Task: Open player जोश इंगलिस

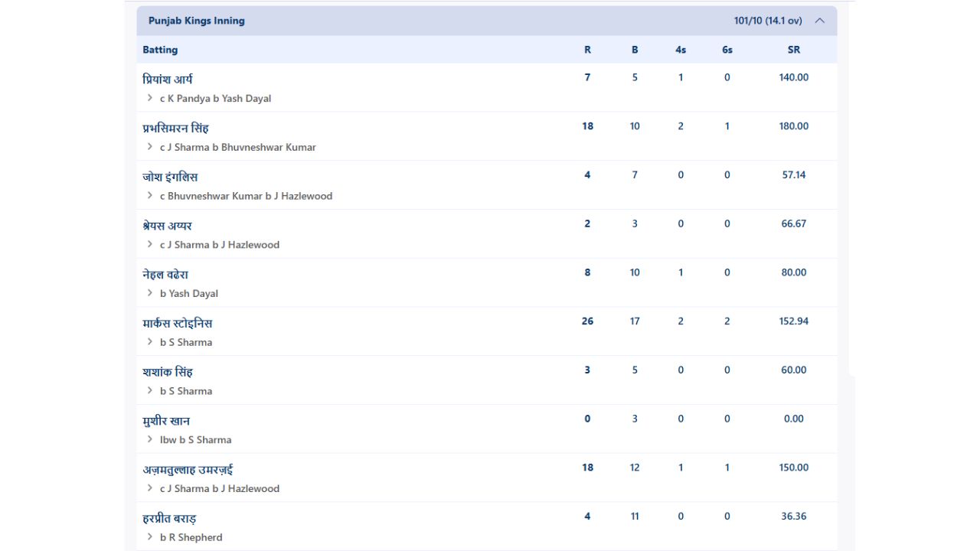Action: click(170, 177)
